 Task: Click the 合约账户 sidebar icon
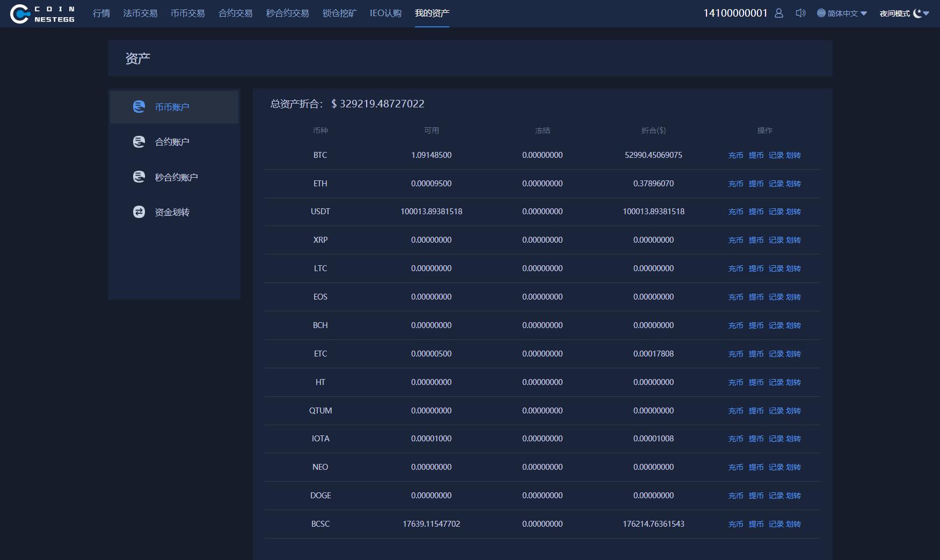[x=139, y=142]
